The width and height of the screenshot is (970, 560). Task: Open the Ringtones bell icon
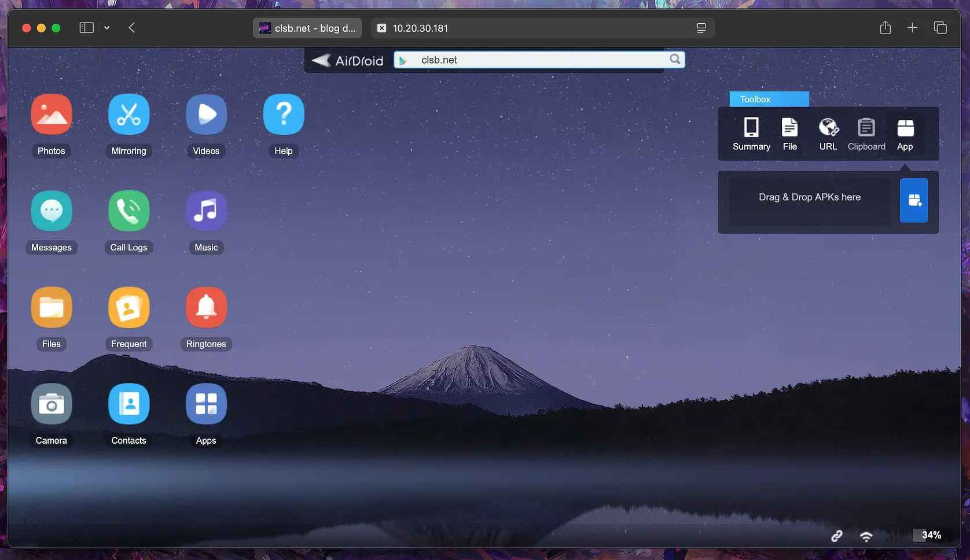coord(206,308)
